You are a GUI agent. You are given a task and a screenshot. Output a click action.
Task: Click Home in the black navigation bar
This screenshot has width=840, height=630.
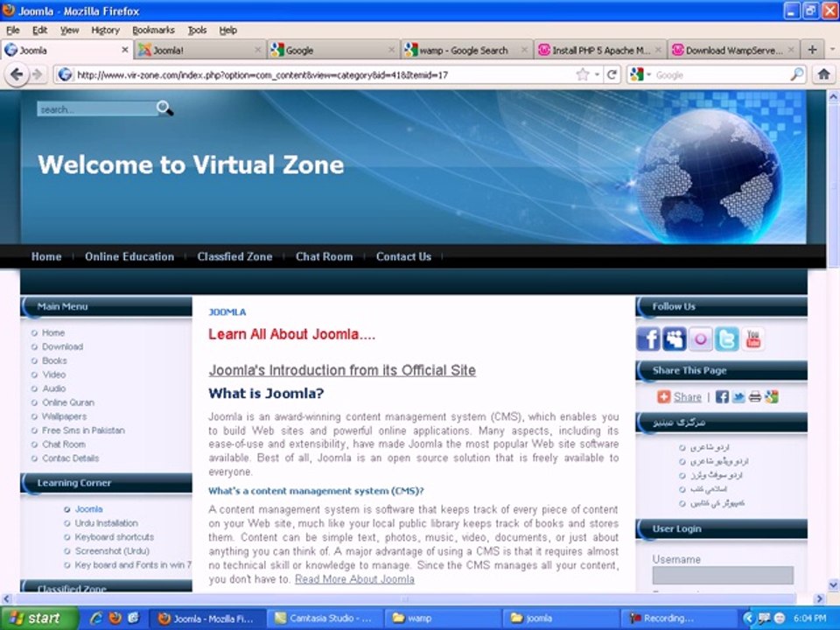46,256
